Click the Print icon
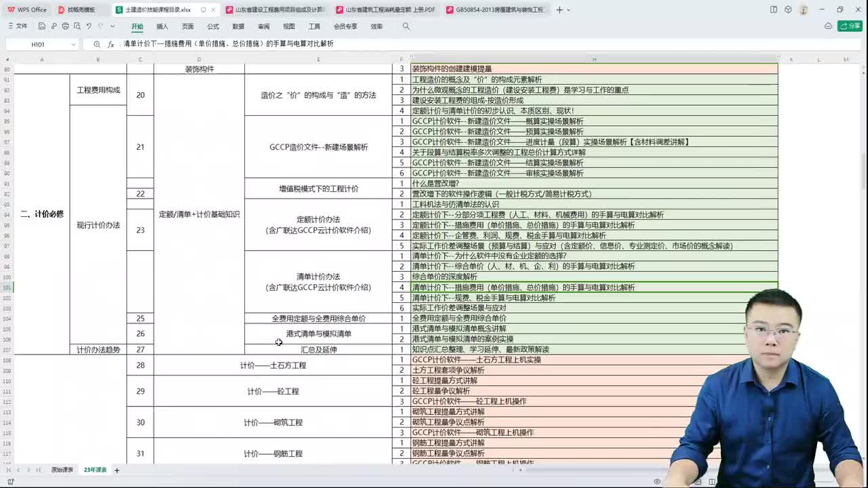This screenshot has height=488, width=868. pyautogui.click(x=65, y=26)
